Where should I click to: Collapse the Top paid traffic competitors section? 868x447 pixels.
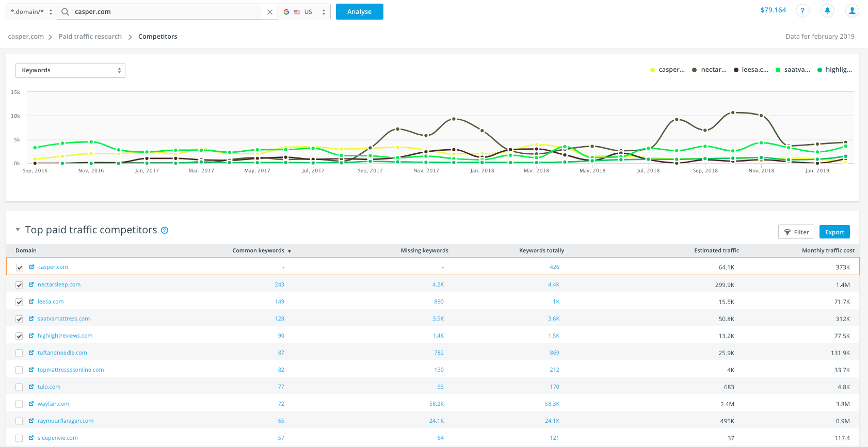pos(18,229)
